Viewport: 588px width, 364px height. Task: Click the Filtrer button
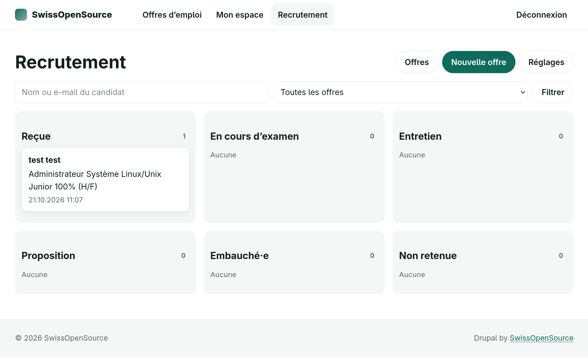[x=553, y=92]
